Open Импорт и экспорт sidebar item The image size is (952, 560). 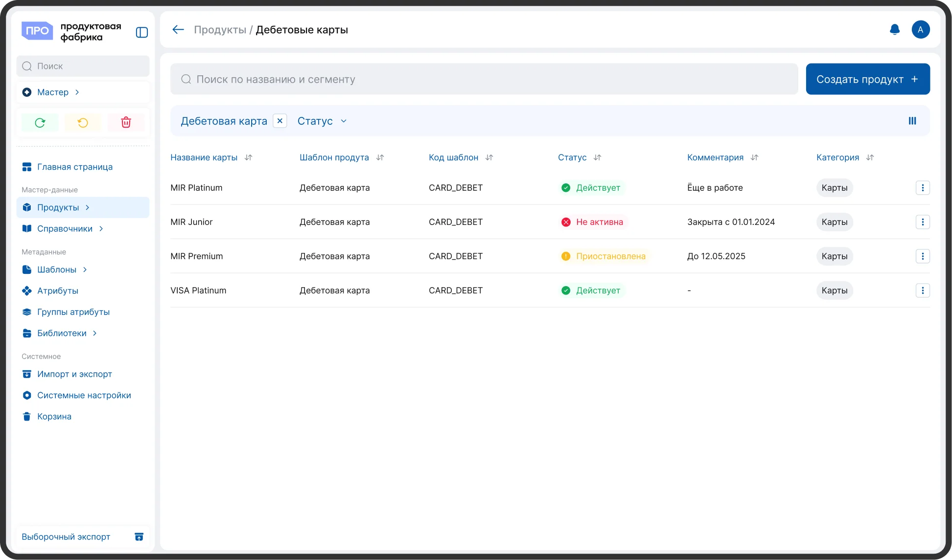(x=83, y=374)
